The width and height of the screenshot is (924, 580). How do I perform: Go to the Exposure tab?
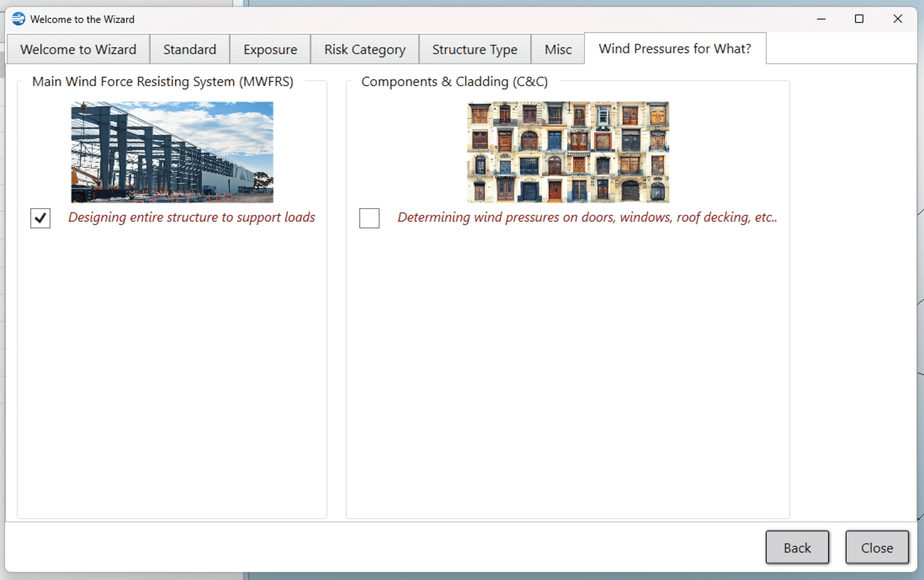coord(270,49)
